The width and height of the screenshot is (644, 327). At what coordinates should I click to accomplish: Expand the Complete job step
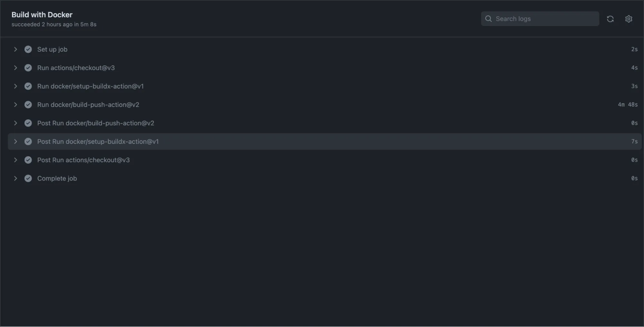[x=15, y=178]
